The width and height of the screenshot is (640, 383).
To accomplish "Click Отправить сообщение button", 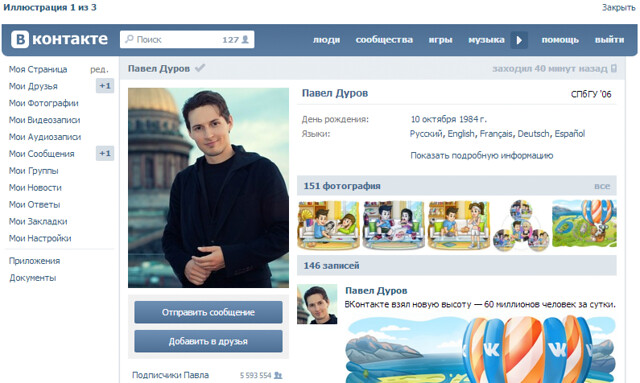I will (x=208, y=312).
